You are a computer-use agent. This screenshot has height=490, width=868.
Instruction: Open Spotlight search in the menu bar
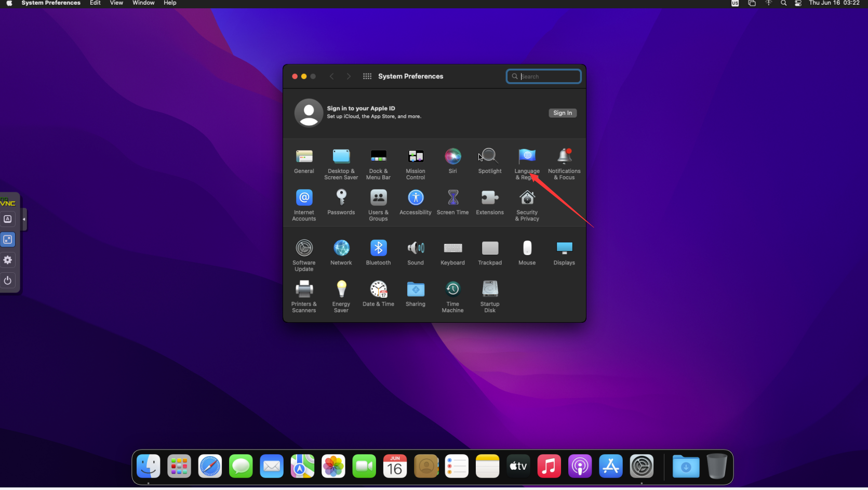(783, 3)
